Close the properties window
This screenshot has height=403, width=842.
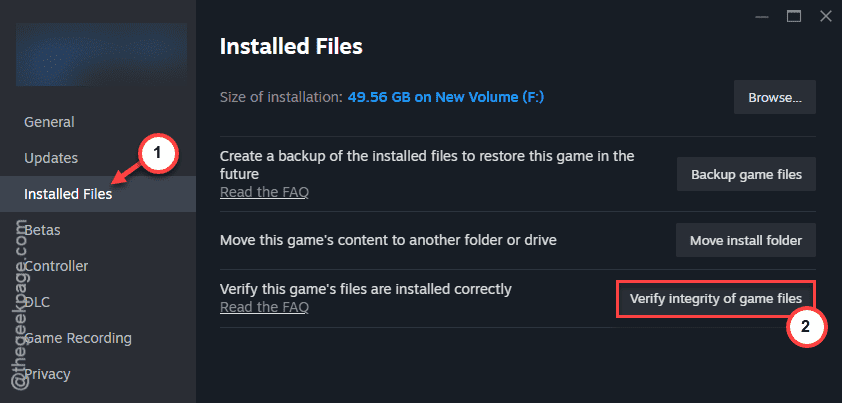click(x=825, y=17)
